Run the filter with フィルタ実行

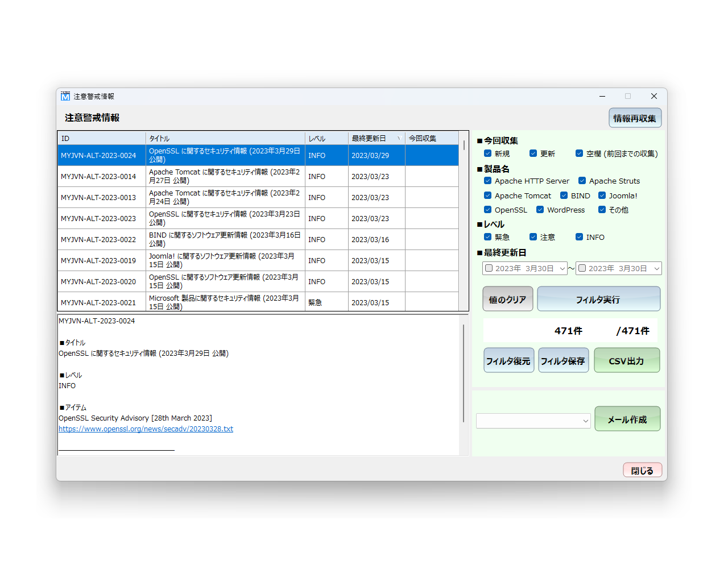599,299
